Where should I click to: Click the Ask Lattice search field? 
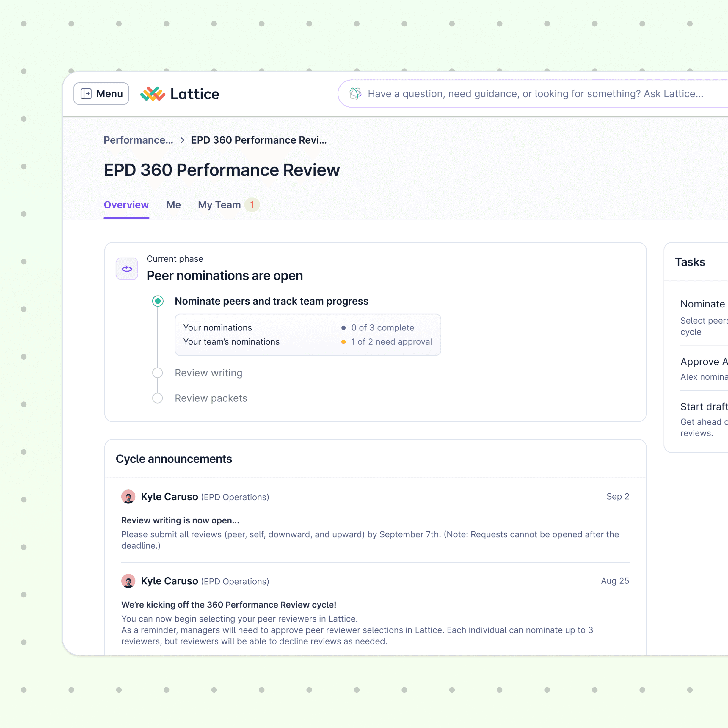click(535, 93)
